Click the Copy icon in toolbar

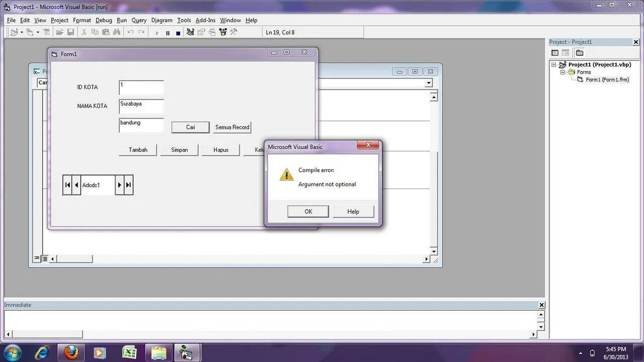point(95,32)
